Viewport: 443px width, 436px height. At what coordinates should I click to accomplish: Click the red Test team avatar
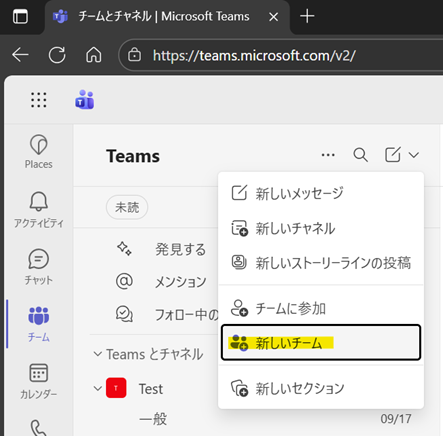coord(116,388)
